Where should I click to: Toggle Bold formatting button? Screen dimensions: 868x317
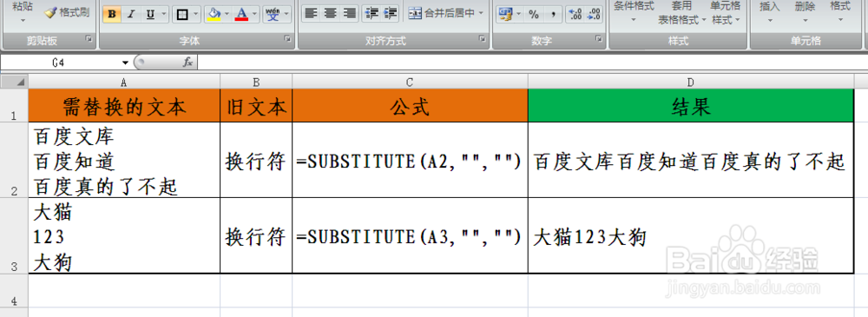[x=112, y=15]
